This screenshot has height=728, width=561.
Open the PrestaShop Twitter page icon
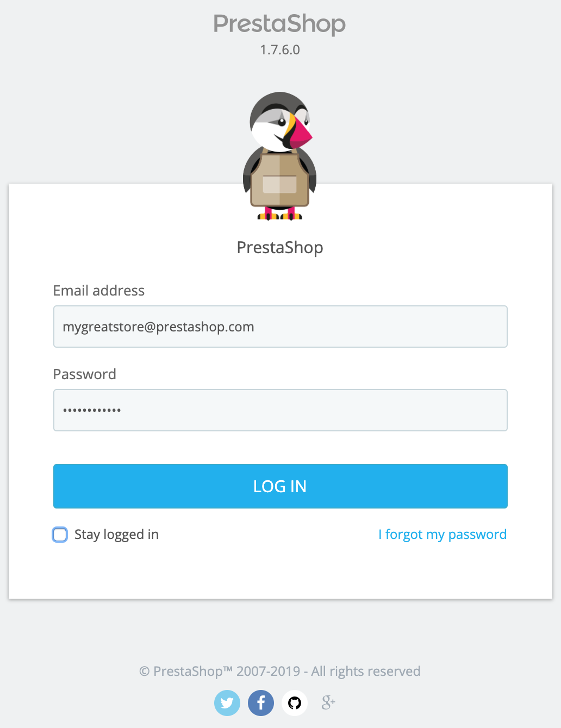click(x=227, y=703)
